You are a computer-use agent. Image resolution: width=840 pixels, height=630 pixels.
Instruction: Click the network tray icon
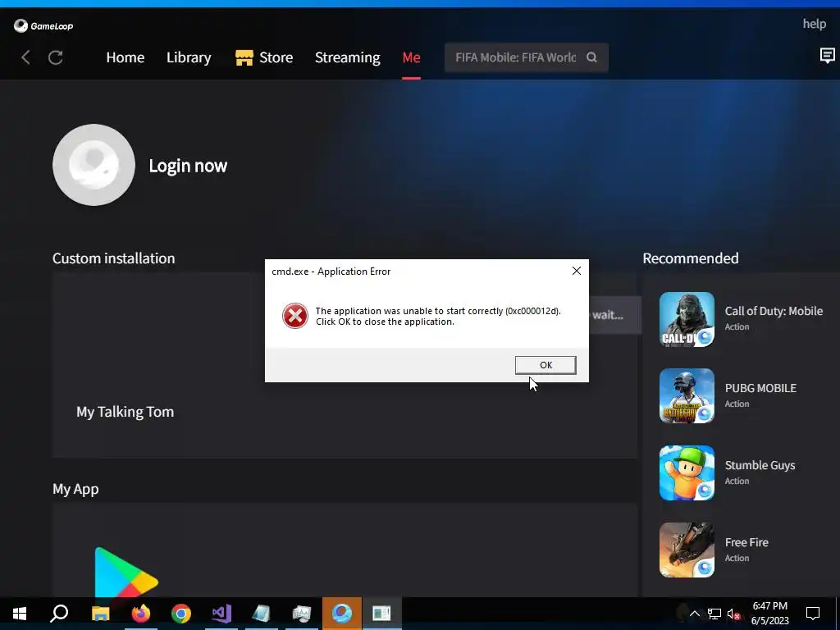tap(714, 614)
